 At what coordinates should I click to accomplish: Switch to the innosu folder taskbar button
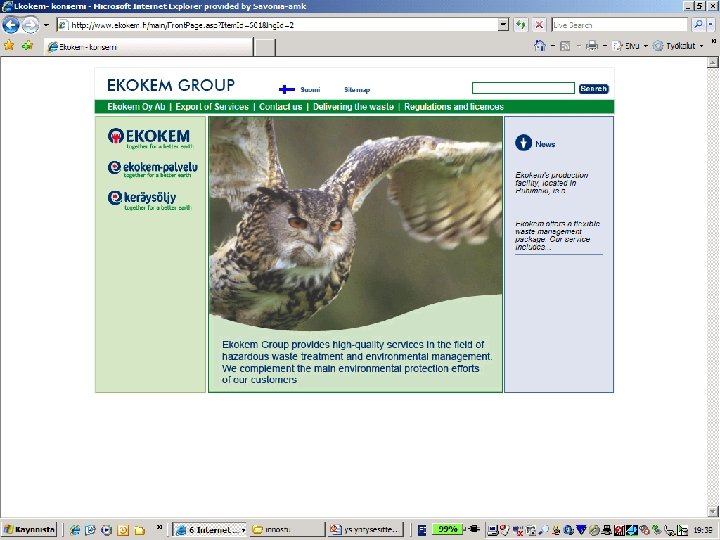click(286, 530)
